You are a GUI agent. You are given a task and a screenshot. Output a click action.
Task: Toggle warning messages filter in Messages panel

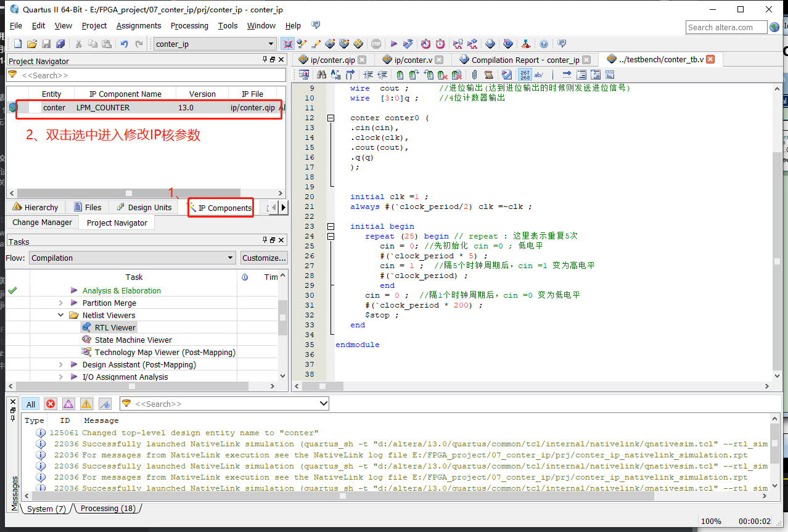pos(86,404)
